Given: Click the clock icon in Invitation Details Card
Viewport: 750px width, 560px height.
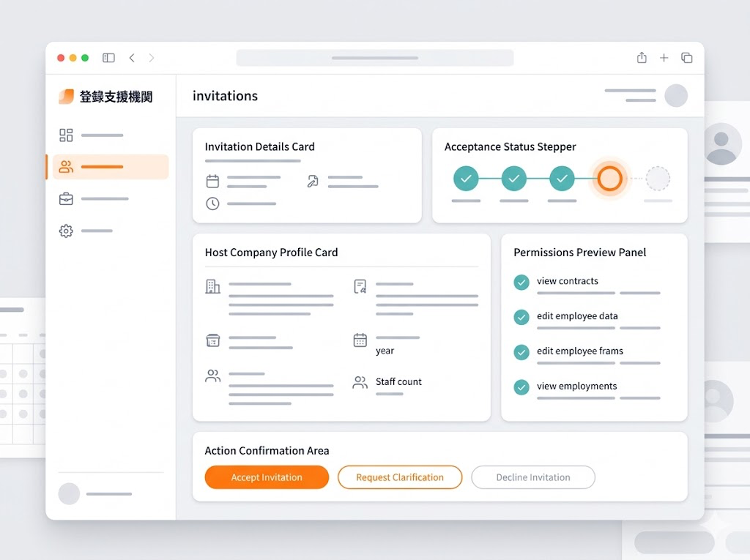Looking at the screenshot, I should [x=212, y=204].
